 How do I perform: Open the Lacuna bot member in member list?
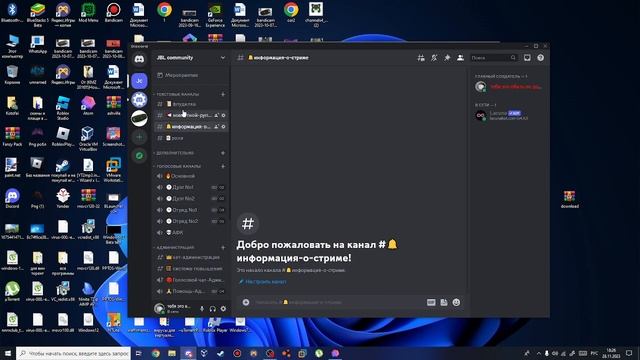[509, 116]
